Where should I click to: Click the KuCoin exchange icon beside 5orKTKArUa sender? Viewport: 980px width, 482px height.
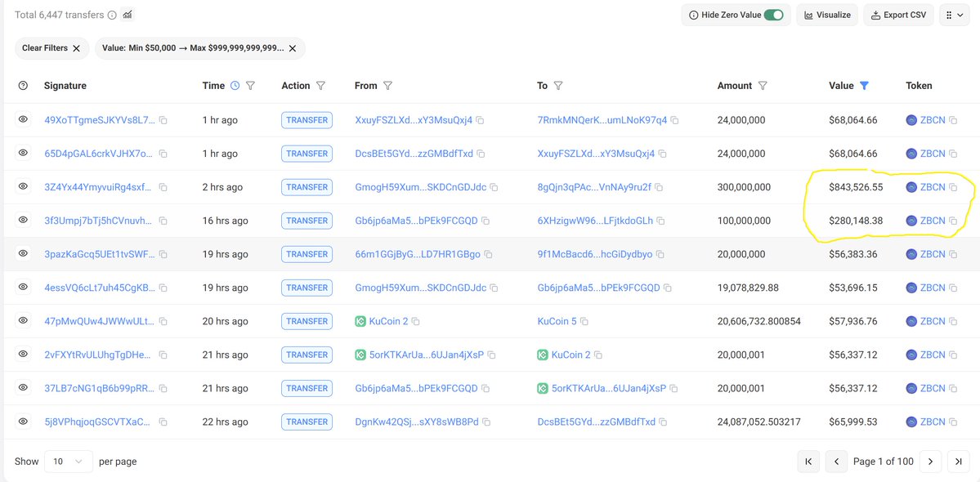coord(360,355)
